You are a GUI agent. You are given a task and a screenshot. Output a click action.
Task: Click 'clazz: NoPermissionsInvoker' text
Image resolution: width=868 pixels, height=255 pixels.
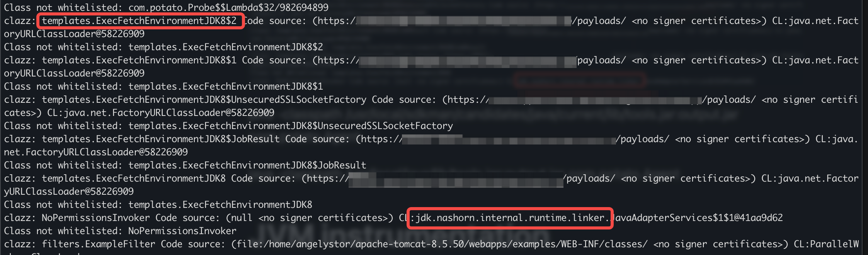pos(77,218)
